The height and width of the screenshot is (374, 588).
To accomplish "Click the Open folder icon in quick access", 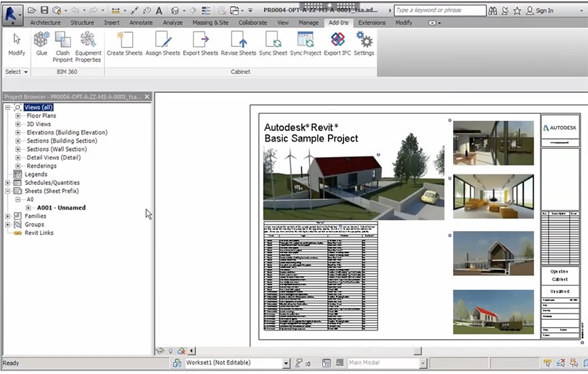I will click(x=32, y=11).
